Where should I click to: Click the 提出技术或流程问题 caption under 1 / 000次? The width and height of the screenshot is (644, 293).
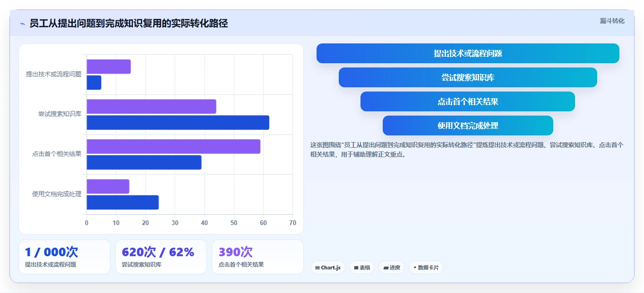tap(51, 265)
